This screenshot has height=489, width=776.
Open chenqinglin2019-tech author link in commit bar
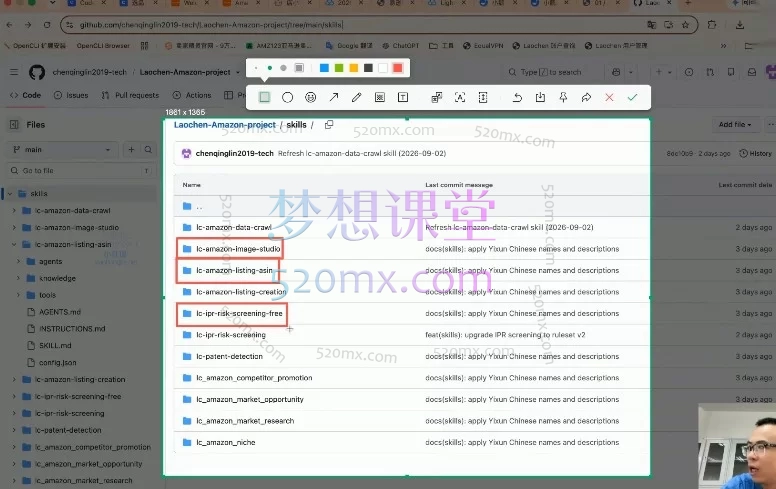234,153
